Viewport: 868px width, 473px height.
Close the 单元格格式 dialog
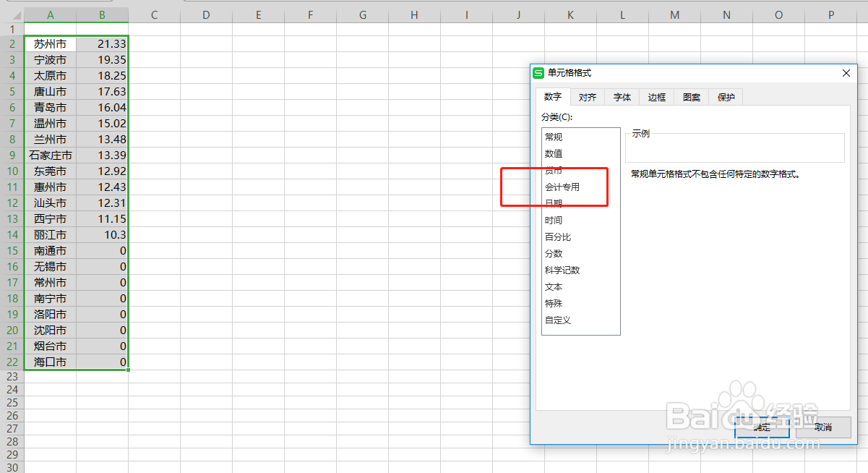coord(846,73)
